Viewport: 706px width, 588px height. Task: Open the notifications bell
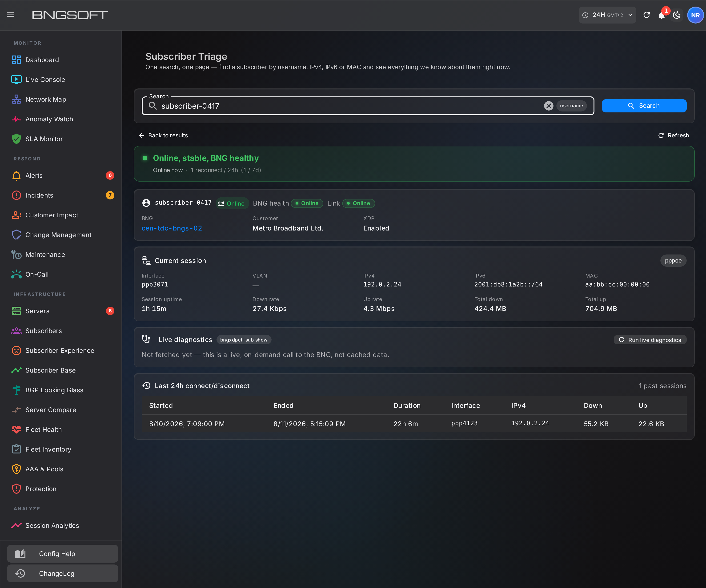[x=661, y=16]
